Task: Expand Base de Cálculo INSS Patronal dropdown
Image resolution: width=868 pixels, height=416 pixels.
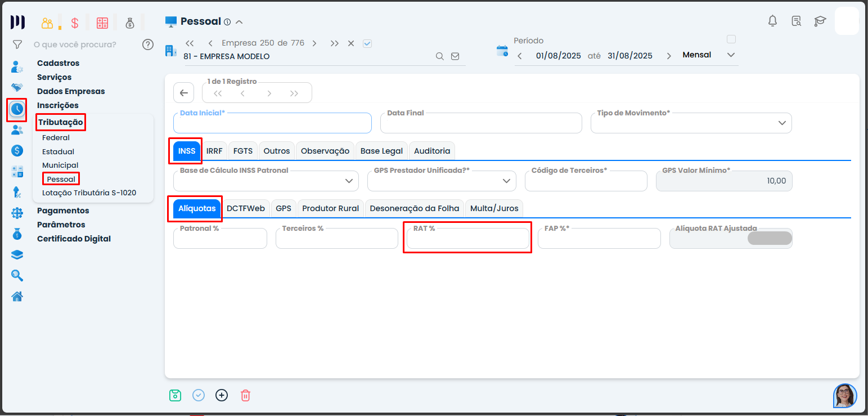Action: 348,181
